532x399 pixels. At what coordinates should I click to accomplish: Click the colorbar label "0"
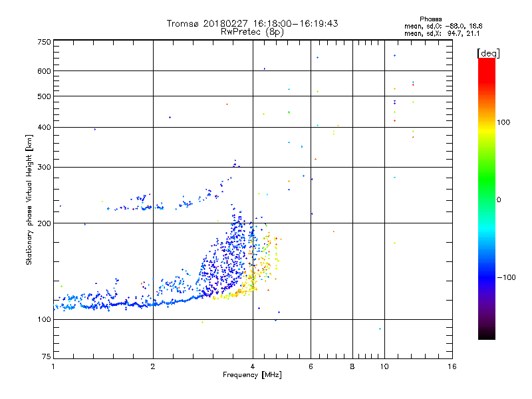point(499,200)
